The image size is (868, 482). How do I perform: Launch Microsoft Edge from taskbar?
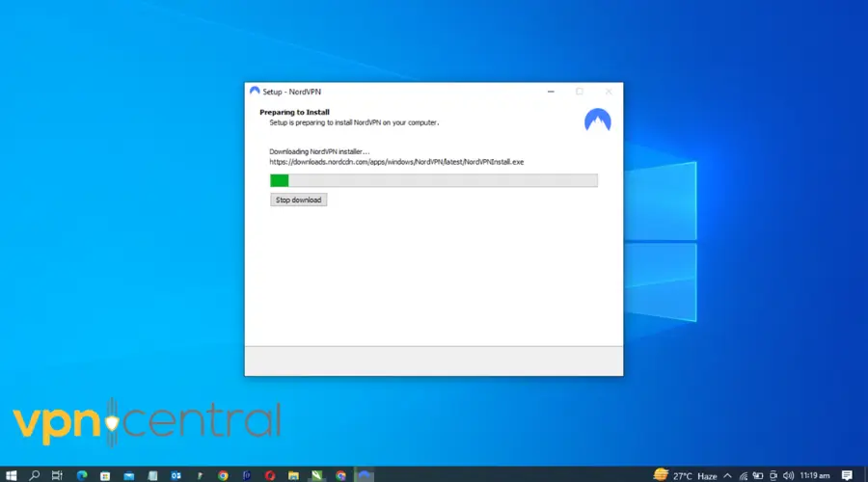click(x=82, y=475)
